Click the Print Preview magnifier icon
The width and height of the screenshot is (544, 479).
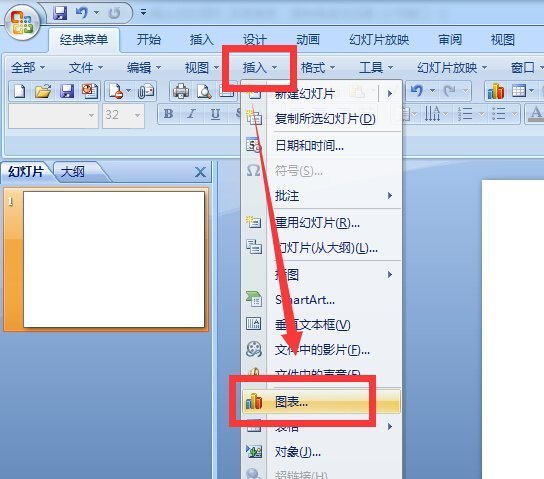204,92
